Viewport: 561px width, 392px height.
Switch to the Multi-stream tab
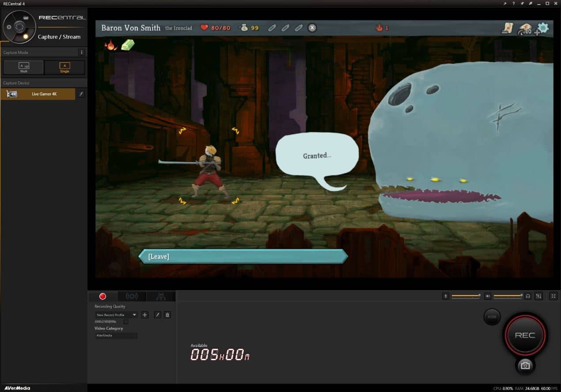tap(161, 296)
